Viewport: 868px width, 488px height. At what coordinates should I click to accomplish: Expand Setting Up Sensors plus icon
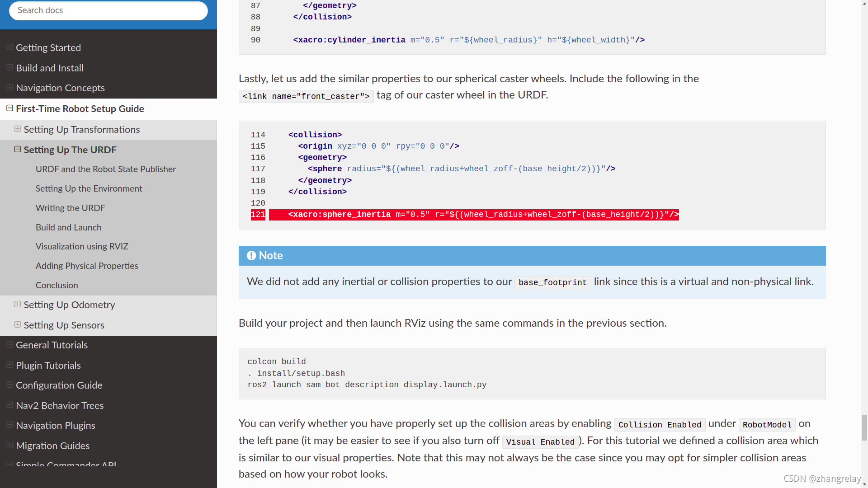click(18, 324)
